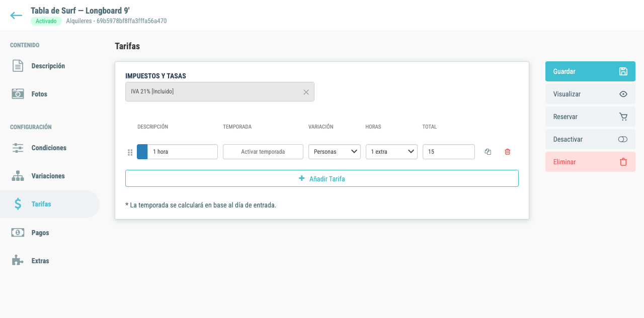Add a new rate with Añadir Tarifa

point(322,178)
